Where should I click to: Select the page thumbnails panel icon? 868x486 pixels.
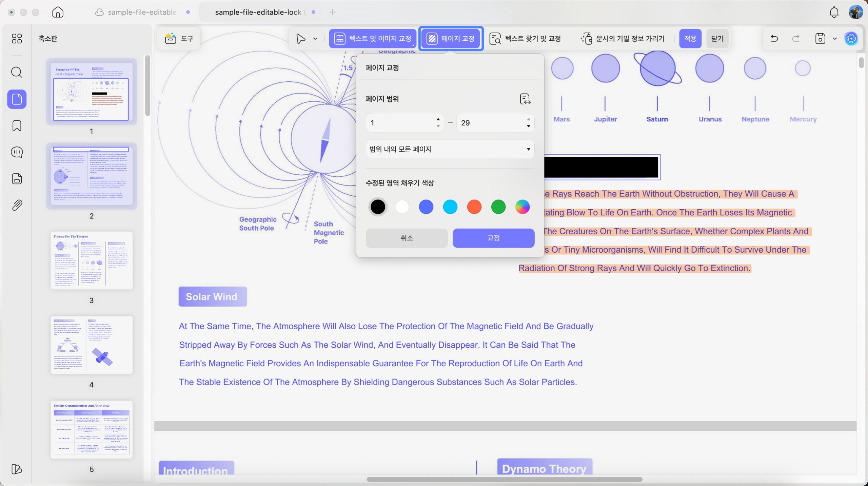(x=17, y=99)
